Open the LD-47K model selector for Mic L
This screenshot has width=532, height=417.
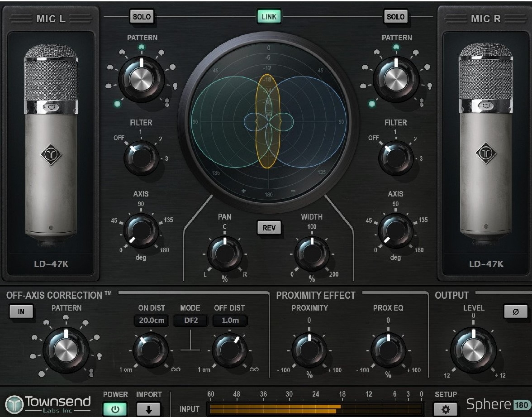click(x=51, y=264)
